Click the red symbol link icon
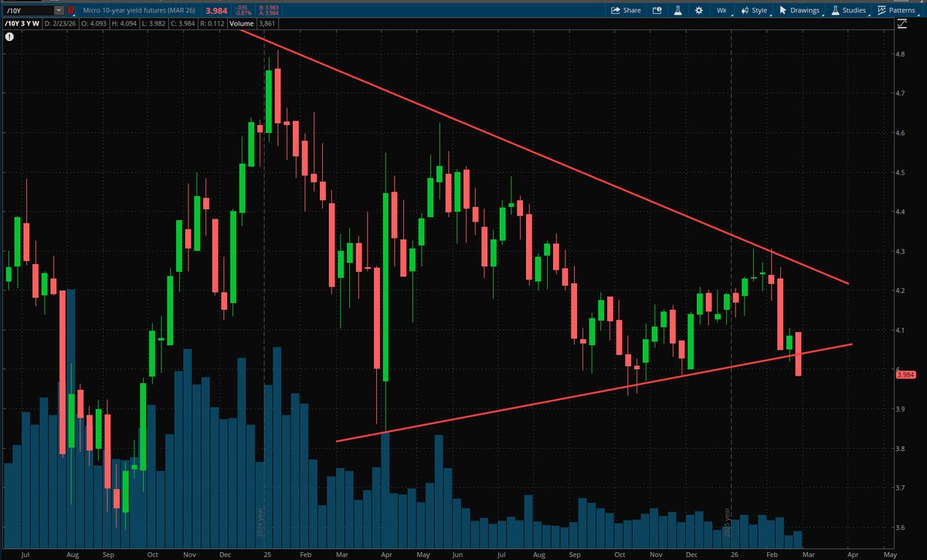Image resolution: width=927 pixels, height=560 pixels. (72, 11)
